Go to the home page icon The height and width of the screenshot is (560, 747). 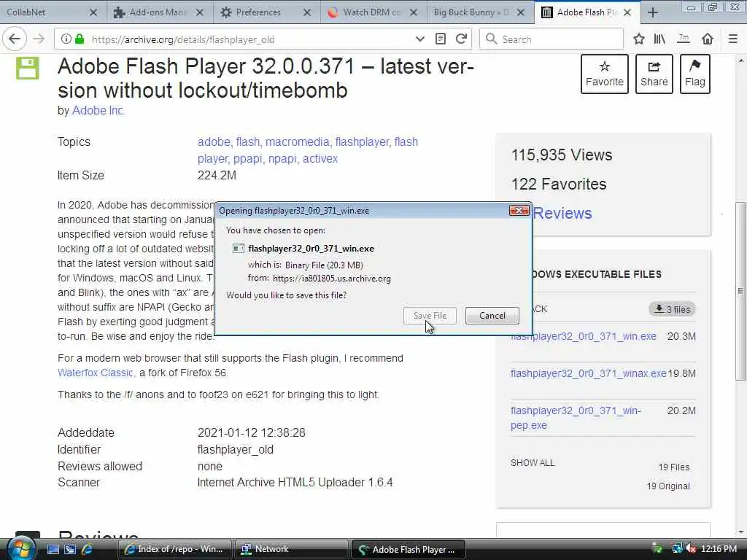point(708,39)
